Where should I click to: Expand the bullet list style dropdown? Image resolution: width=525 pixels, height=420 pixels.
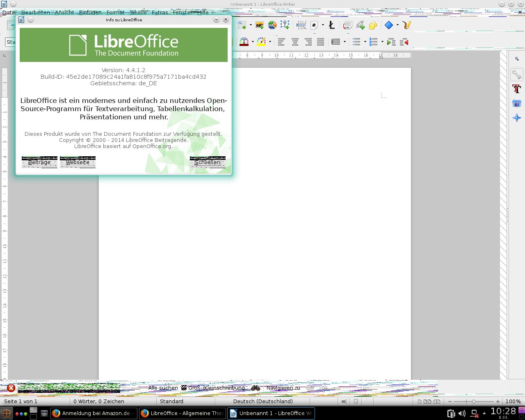coord(365,41)
